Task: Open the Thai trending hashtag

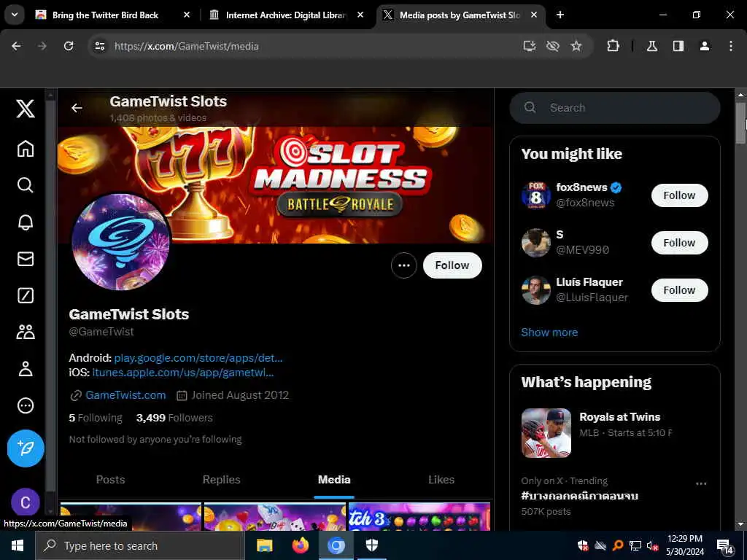Action: click(579, 496)
